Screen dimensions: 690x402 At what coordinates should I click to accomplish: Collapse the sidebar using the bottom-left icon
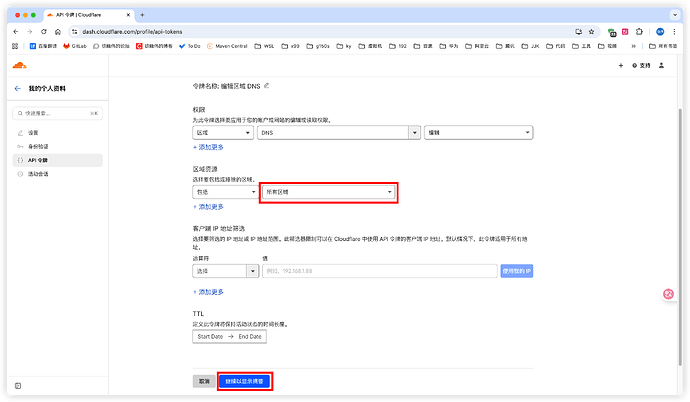pos(17,385)
